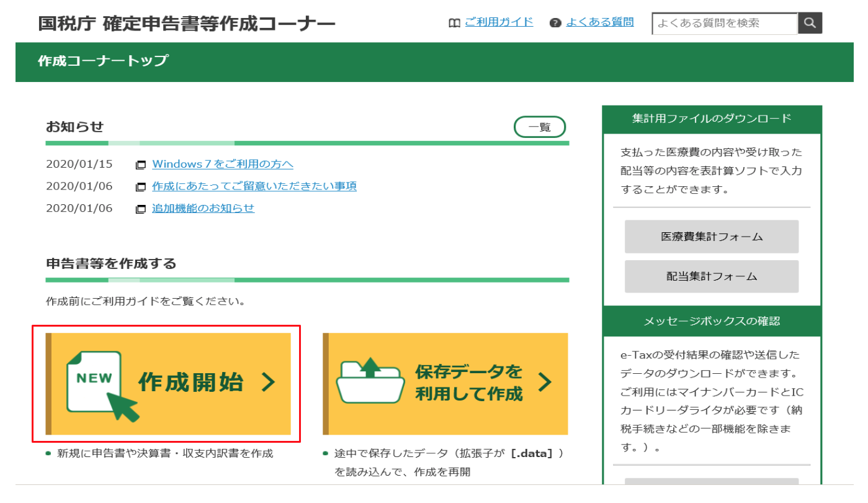Click the magnifying glass search icon
This screenshot has height=503, width=868.
[x=810, y=24]
